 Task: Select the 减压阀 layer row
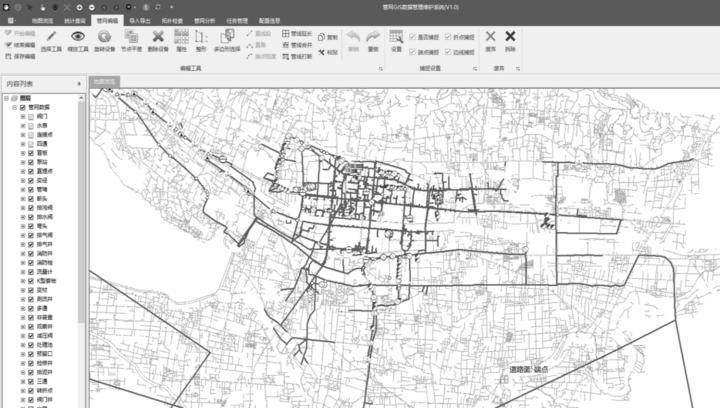tap(45, 335)
